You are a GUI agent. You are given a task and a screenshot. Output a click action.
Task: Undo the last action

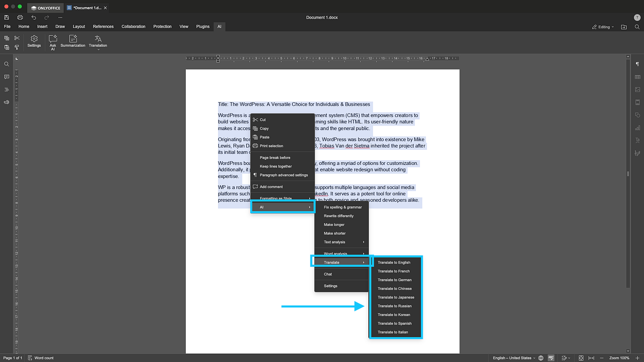tap(34, 17)
